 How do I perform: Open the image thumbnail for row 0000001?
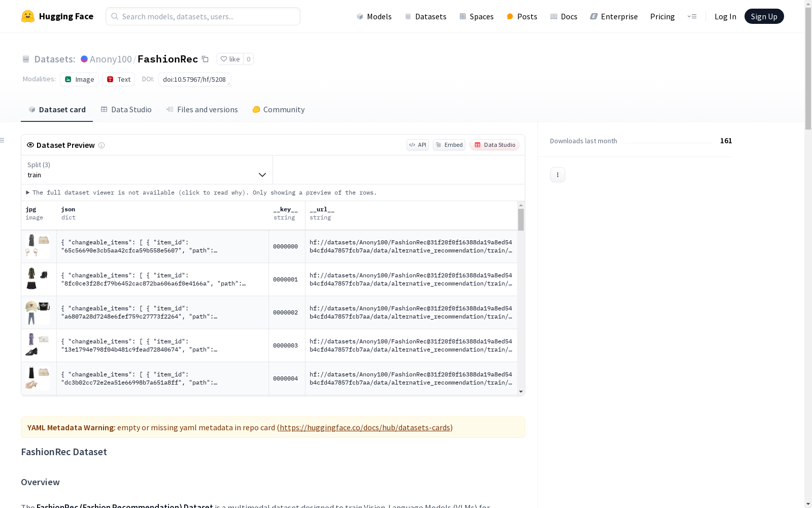38,279
